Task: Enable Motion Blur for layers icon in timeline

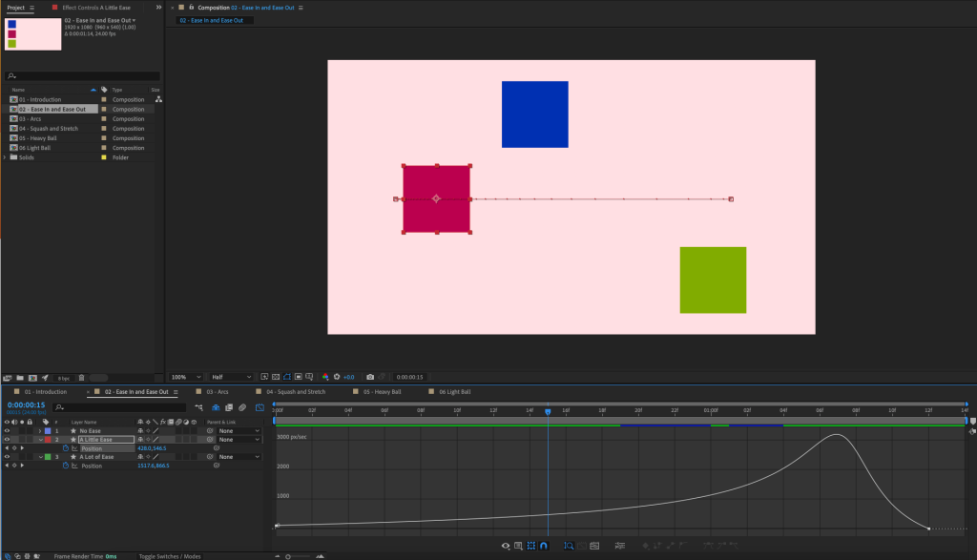Action: pos(242,407)
